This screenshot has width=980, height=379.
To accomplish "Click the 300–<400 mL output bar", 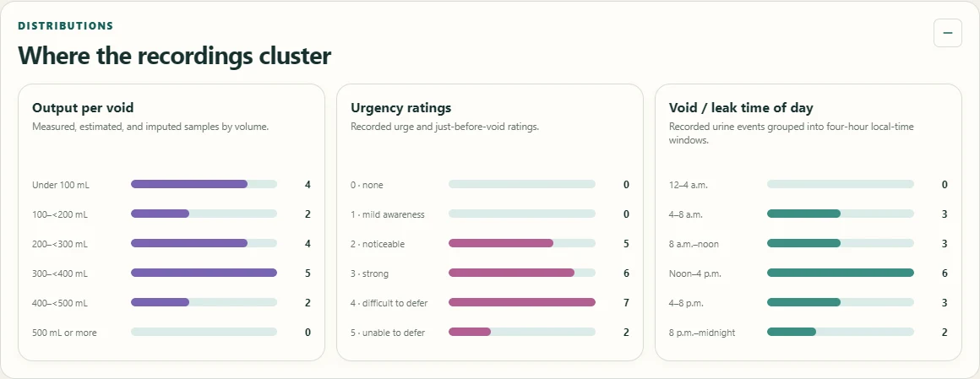I will tap(204, 273).
